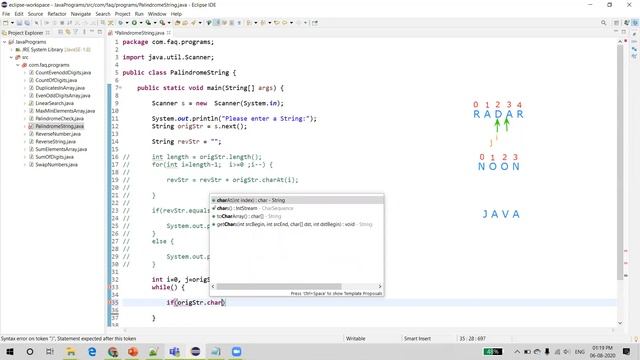Close the PalindromeString.java editor tab
The image size is (640, 360).
pos(169,33)
